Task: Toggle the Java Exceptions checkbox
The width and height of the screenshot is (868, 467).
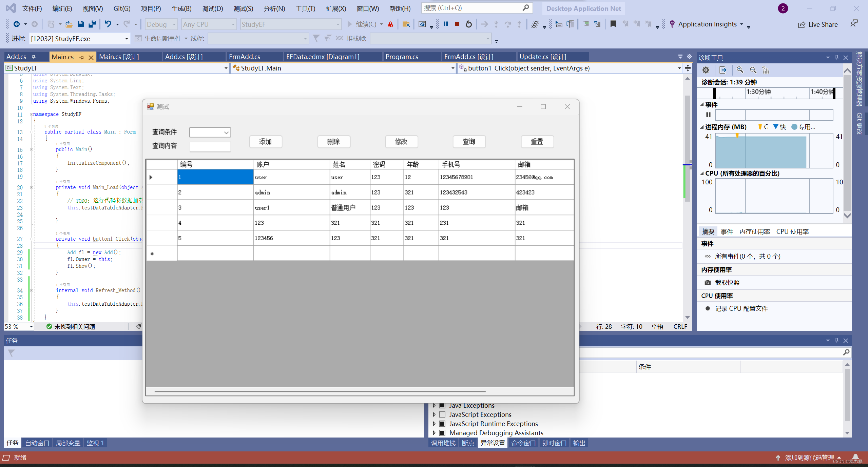Action: pyautogui.click(x=442, y=406)
